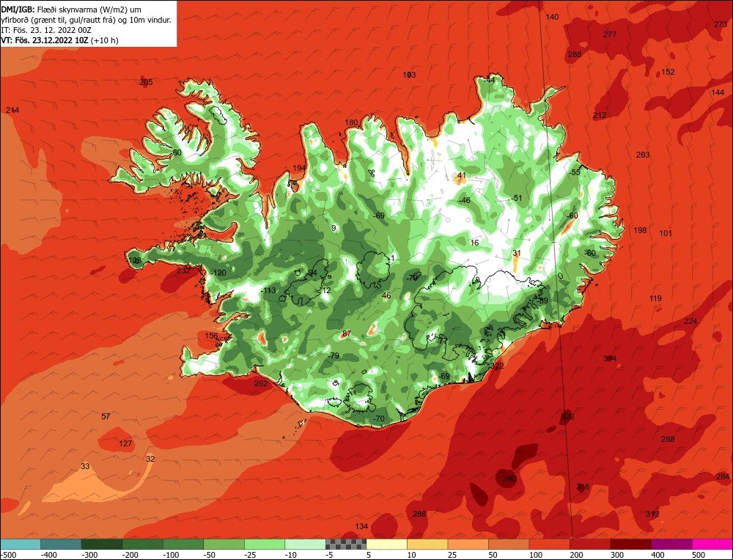This screenshot has width=733, height=560.
Task: Click the '205' flux value northwest of Iceland
Action: point(146,82)
